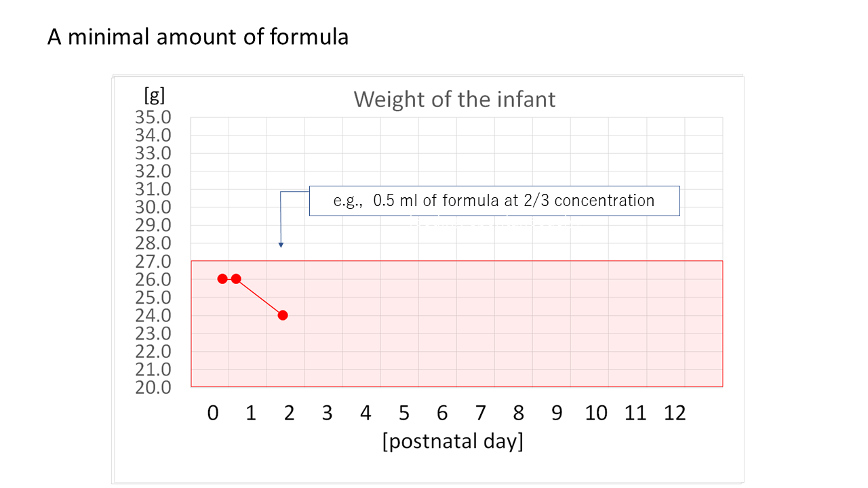
Task: Click the 23.0 label on the weight axis
Action: pos(153,333)
